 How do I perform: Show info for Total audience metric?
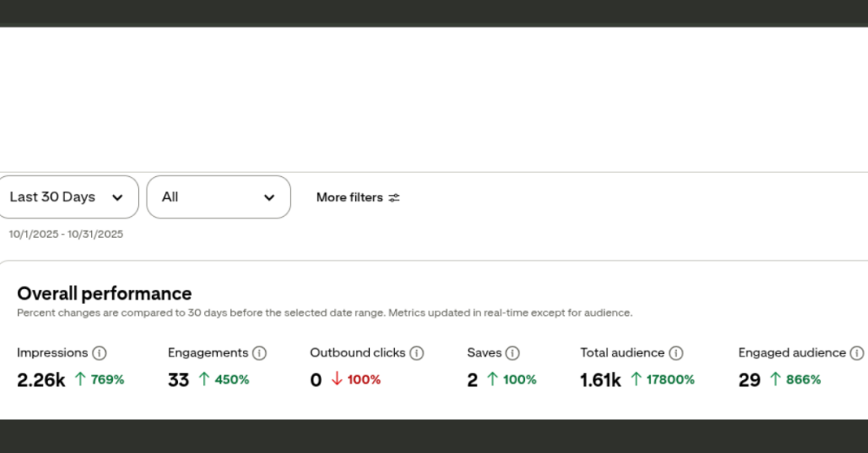(676, 353)
